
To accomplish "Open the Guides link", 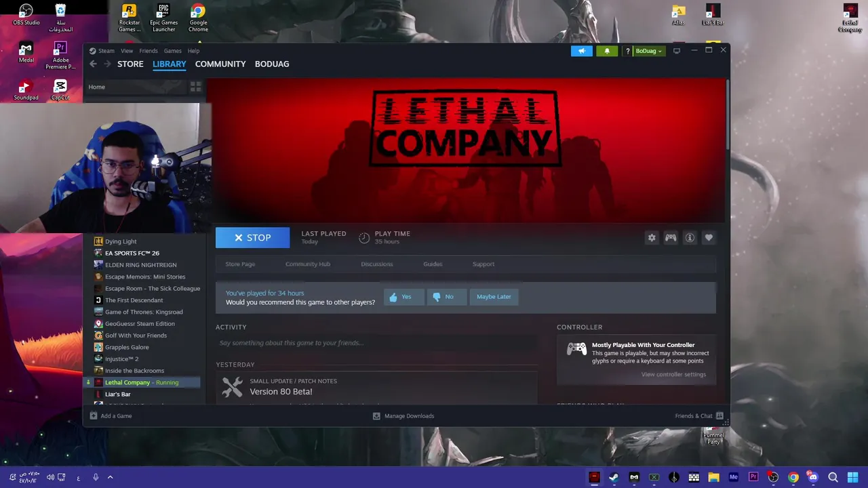I will 433,264.
